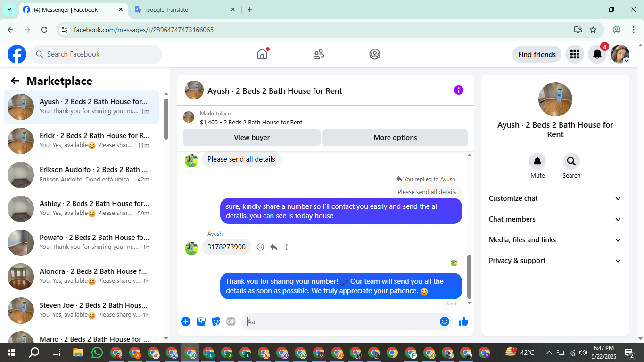Open the Erikson Audolfo conversation

point(81,175)
